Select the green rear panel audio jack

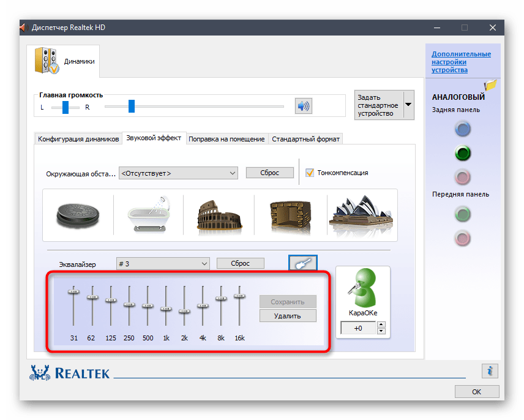click(x=463, y=153)
